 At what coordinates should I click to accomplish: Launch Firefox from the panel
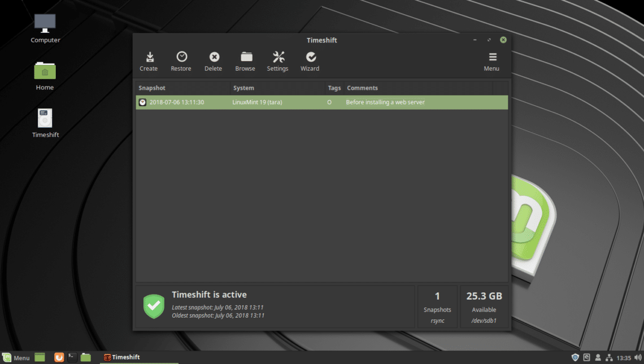coord(59,357)
